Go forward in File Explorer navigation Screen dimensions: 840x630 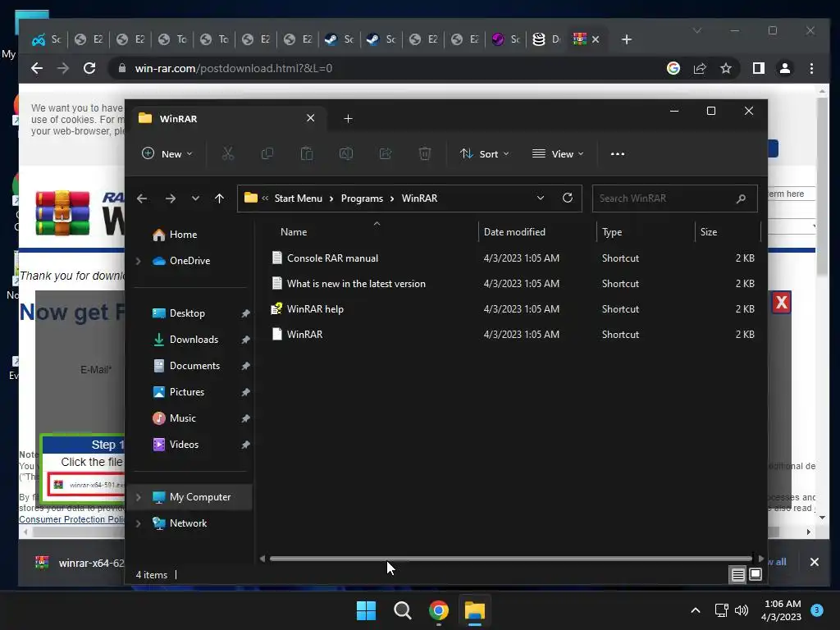coord(171,199)
